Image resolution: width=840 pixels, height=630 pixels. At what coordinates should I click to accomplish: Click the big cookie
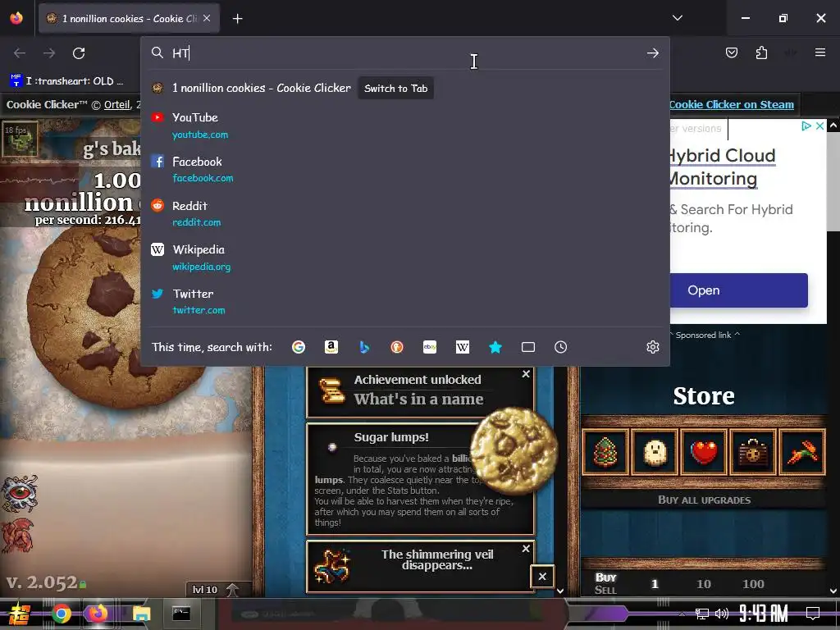point(115,316)
